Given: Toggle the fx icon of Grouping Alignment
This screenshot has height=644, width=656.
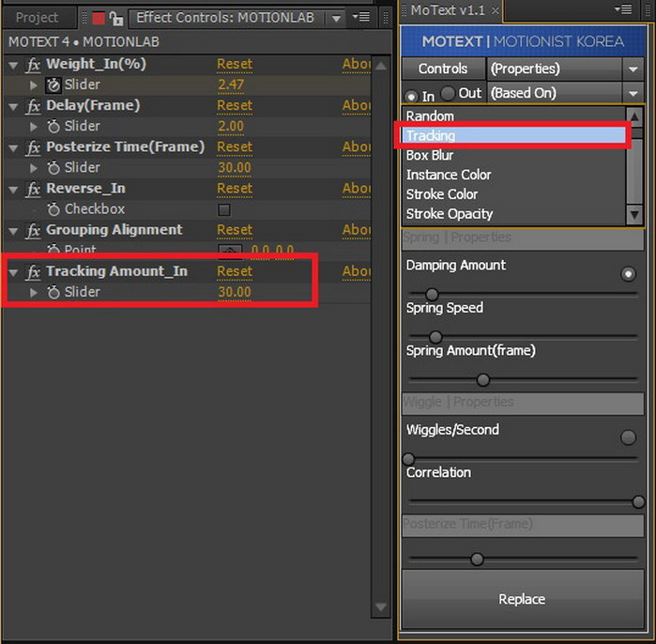Looking at the screenshot, I should coord(33,231).
